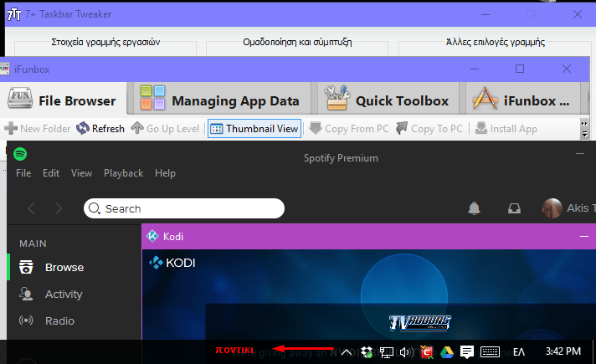Image resolution: width=596 pixels, height=364 pixels.
Task: Click the Spotify Search field
Action: click(184, 208)
